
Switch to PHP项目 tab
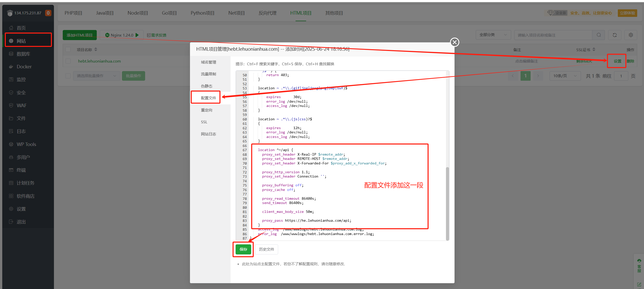(73, 13)
